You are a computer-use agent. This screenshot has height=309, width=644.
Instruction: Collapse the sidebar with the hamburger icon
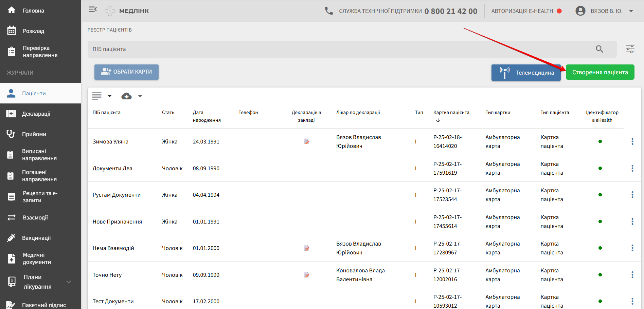click(x=93, y=9)
